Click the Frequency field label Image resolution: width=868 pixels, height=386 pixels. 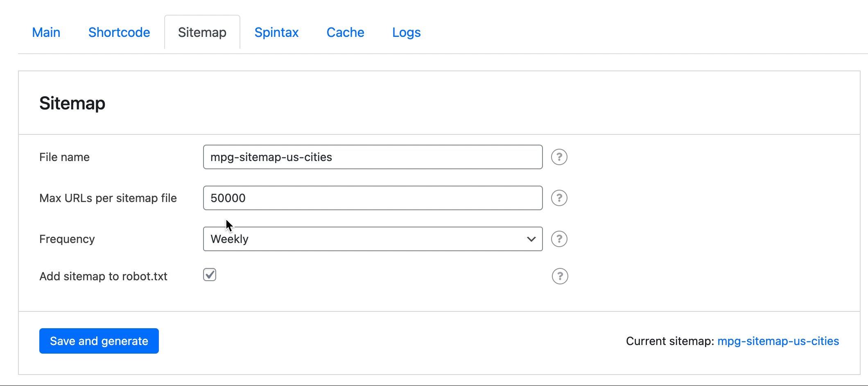[67, 239]
